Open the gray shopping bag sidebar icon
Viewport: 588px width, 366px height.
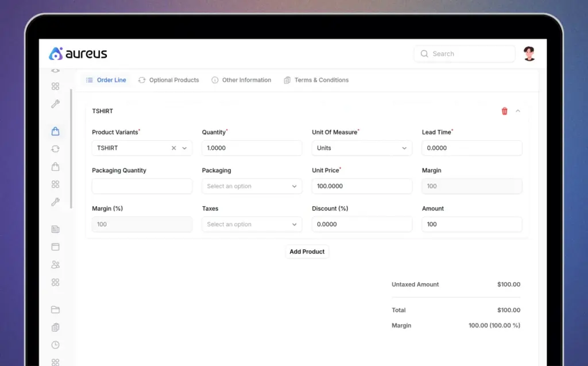click(56, 166)
